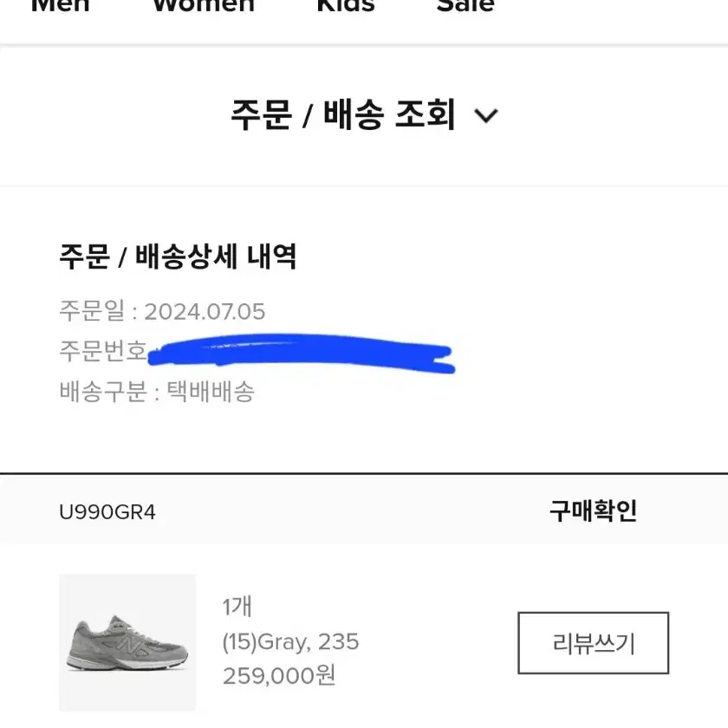Click the scribbled-out order number
Screen dimensions: 728x728
coord(302,354)
